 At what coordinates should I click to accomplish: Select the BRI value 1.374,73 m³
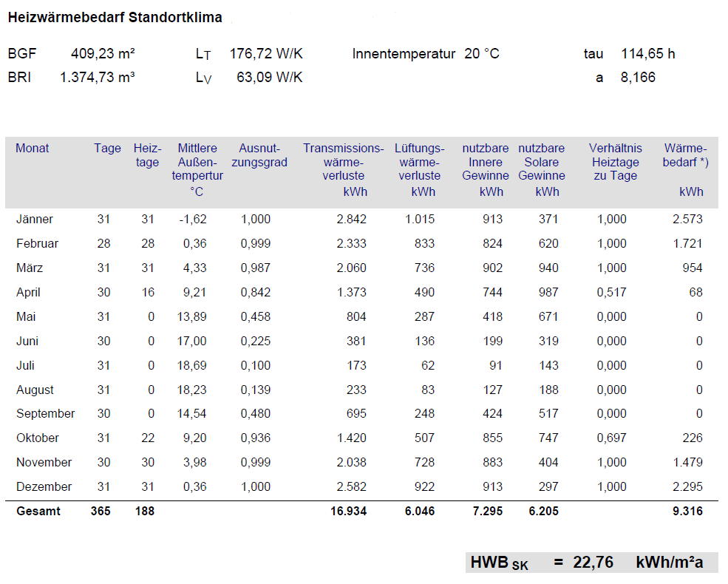coord(97,78)
